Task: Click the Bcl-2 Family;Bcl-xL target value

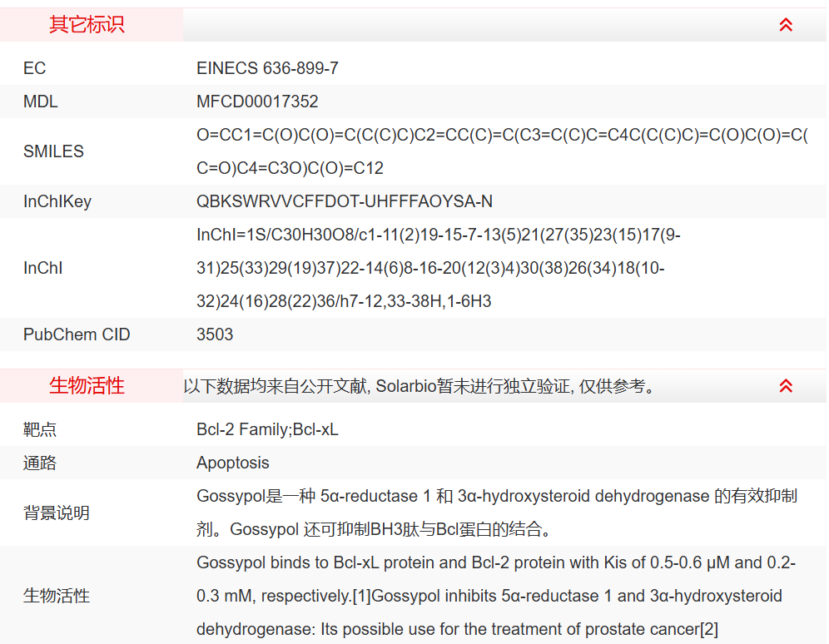Action: pyautogui.click(x=267, y=429)
